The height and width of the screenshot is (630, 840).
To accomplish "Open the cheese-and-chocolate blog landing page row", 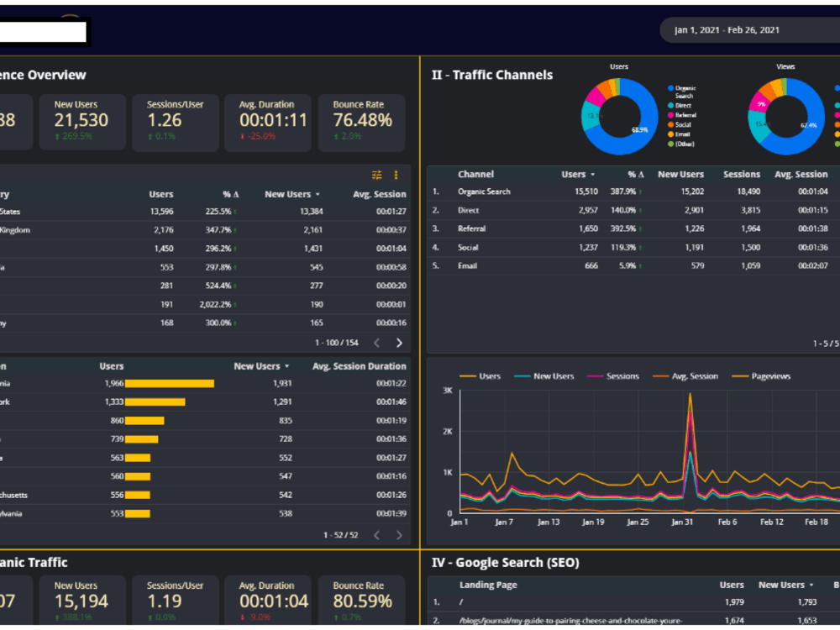I will [633, 621].
